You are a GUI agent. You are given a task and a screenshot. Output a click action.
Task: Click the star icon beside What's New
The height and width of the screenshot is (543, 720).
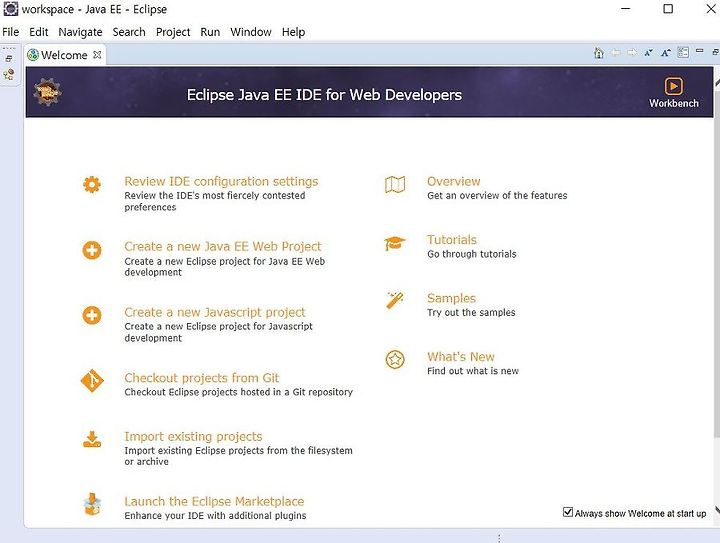pyautogui.click(x=395, y=359)
